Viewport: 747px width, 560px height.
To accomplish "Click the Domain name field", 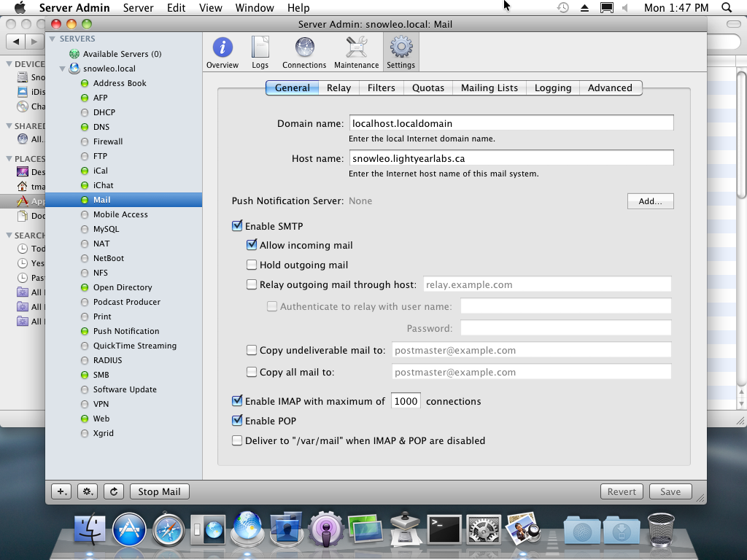I will coord(511,122).
